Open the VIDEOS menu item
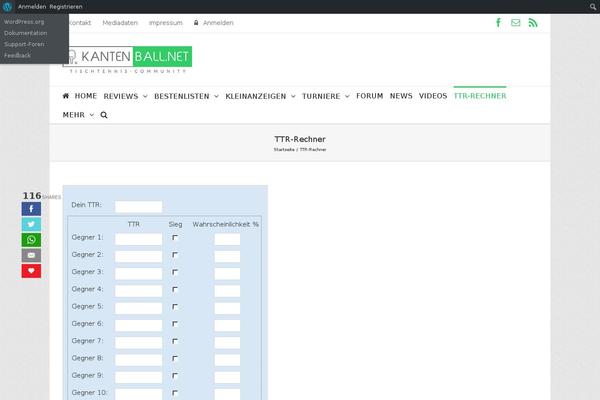 coord(433,96)
